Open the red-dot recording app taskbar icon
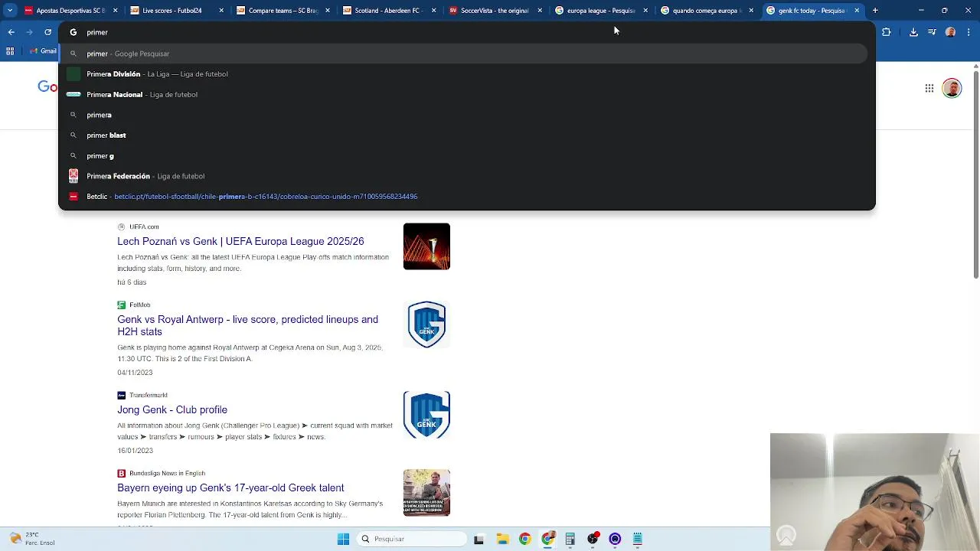 pos(593,539)
